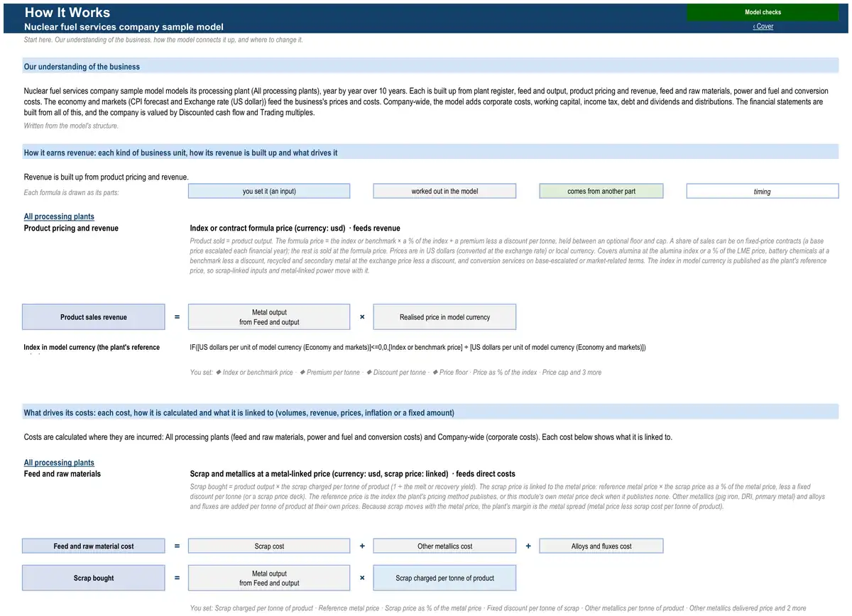Click the Scrap charged per tonne of product box
Screen dimensions: 852x616
[x=444, y=578]
